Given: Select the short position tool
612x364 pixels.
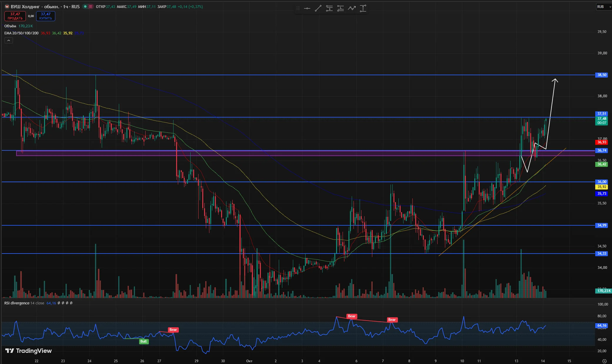Looking at the screenshot, I should pos(329,9).
